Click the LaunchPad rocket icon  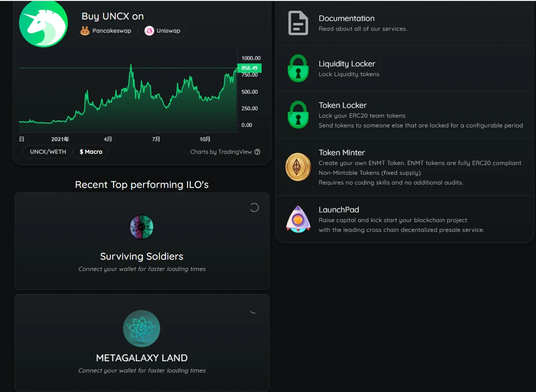(298, 219)
